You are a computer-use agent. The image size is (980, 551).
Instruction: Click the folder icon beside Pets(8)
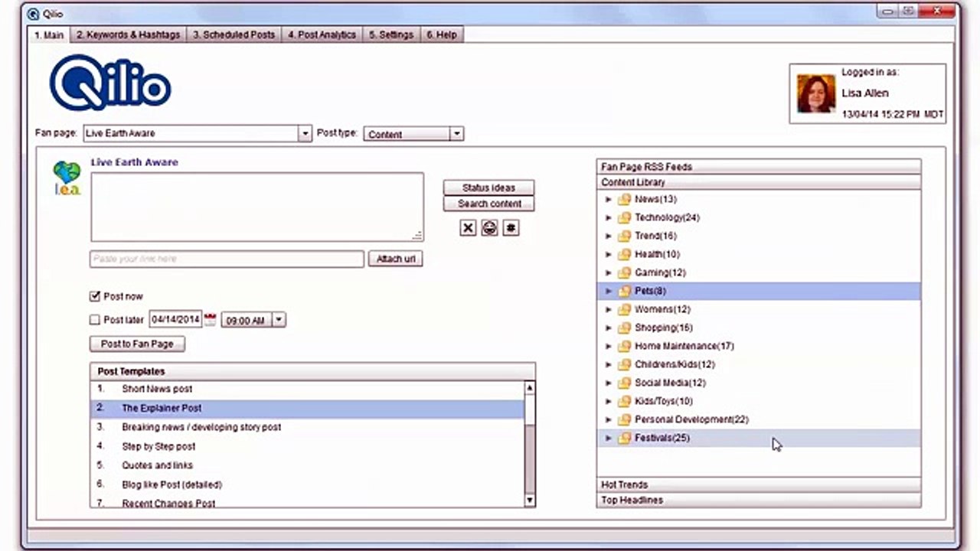(x=624, y=292)
